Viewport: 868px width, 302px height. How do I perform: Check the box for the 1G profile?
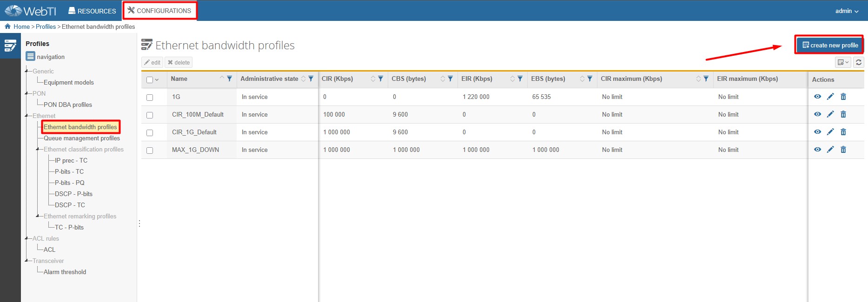coord(150,98)
